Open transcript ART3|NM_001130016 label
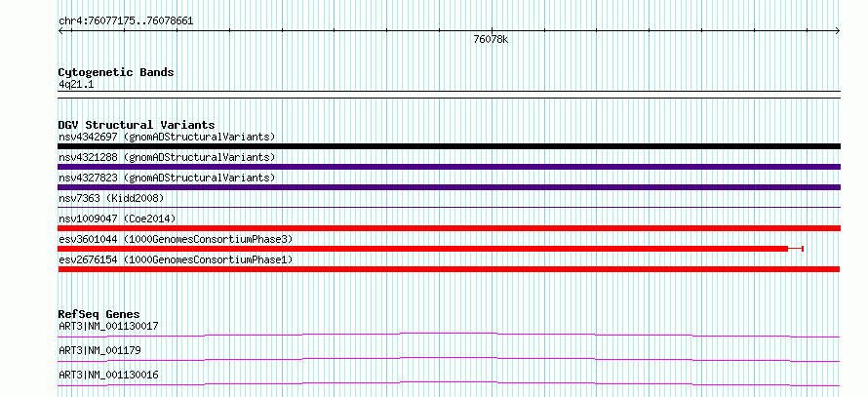 pyautogui.click(x=108, y=375)
